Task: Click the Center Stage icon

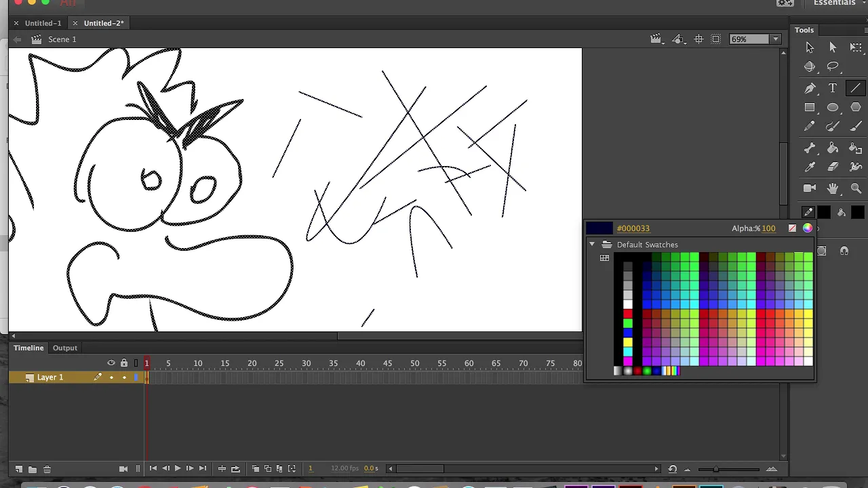Action: pos(698,39)
